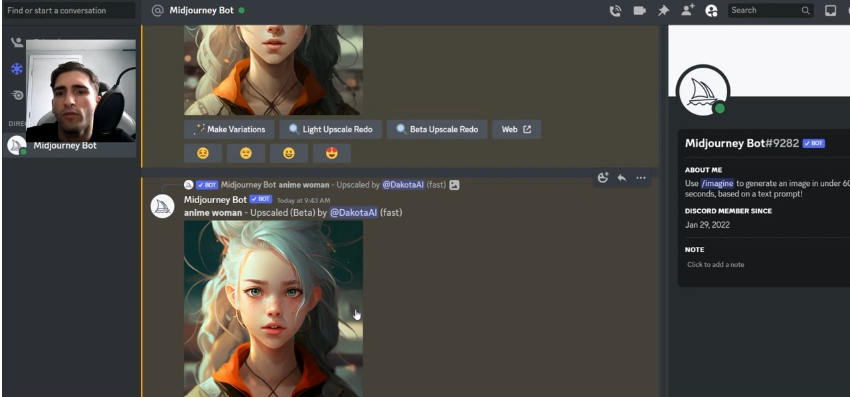Screen dimensions: 850x397
Task: Start a voice call with Midjourney Bot
Action: [x=615, y=10]
